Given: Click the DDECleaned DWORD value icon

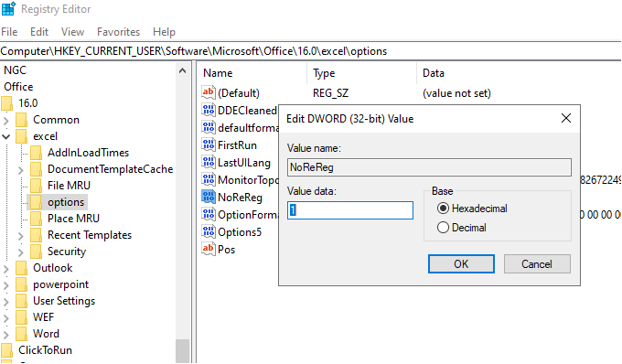Looking at the screenshot, I should tap(209, 110).
